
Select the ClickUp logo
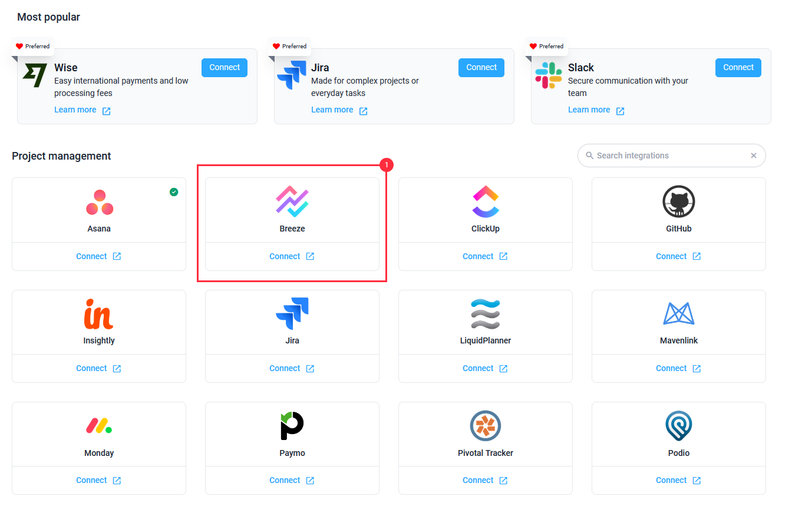[486, 201]
